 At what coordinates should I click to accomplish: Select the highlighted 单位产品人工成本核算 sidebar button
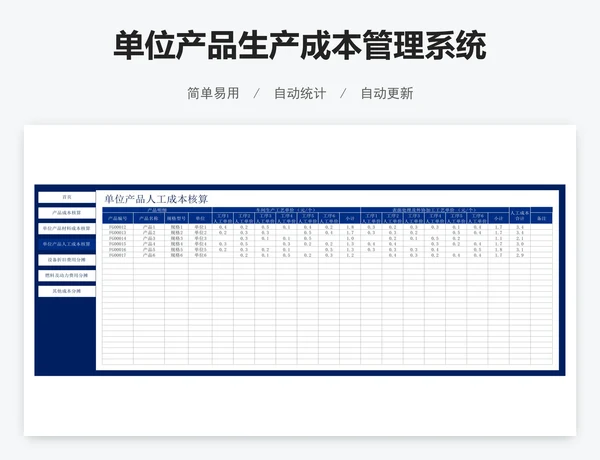67,244
